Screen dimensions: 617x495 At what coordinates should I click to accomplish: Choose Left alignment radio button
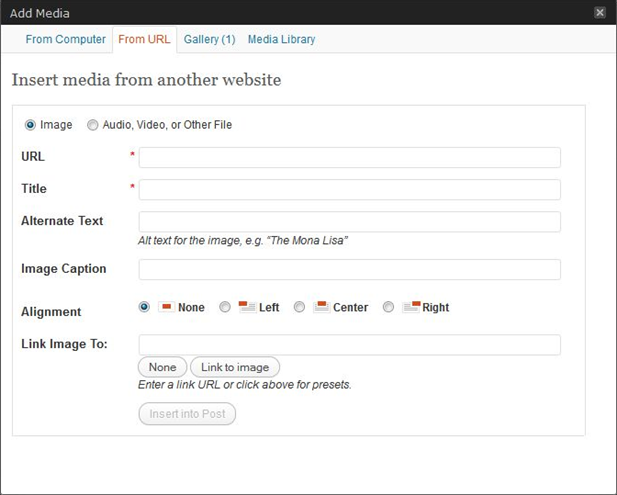225,307
